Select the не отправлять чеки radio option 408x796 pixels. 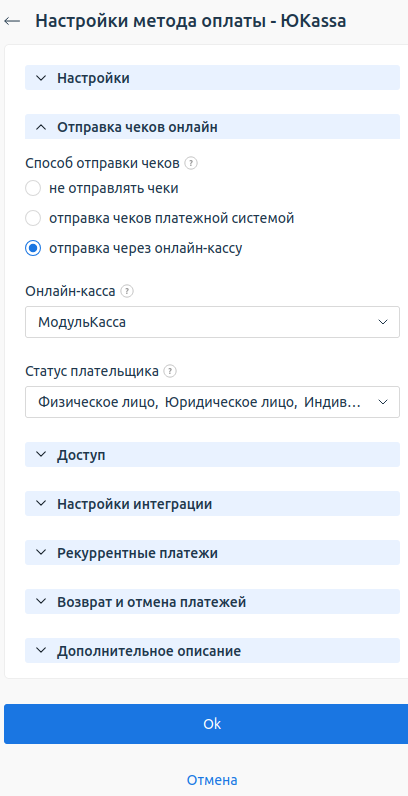point(33,188)
